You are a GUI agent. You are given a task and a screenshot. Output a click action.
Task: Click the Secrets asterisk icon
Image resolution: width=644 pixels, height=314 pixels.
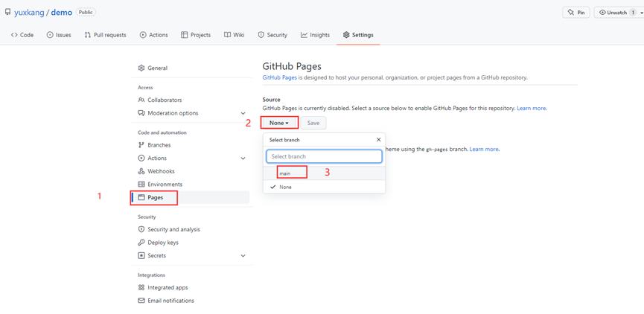[x=141, y=256]
